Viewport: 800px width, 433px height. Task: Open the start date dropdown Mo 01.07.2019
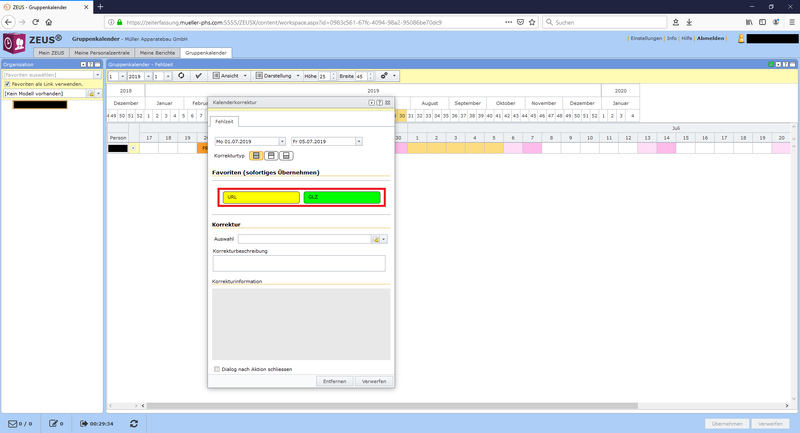pyautogui.click(x=282, y=142)
